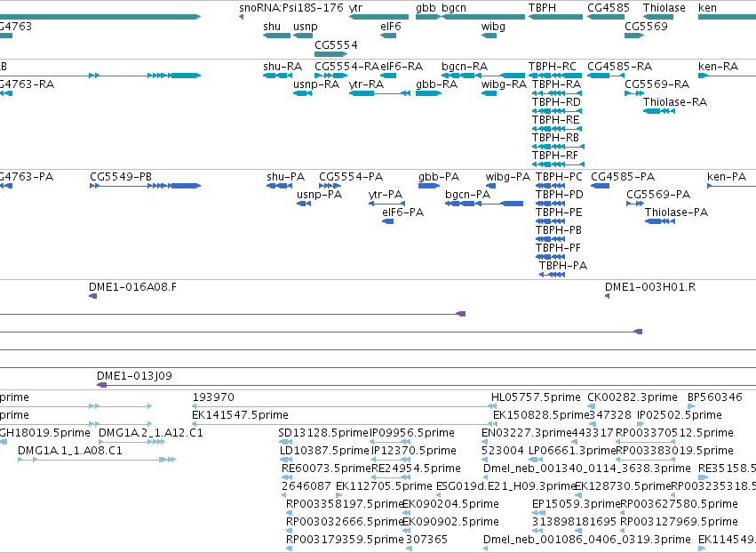Select the ytr-RA transcript label
The width and height of the screenshot is (756, 553).
point(366,84)
